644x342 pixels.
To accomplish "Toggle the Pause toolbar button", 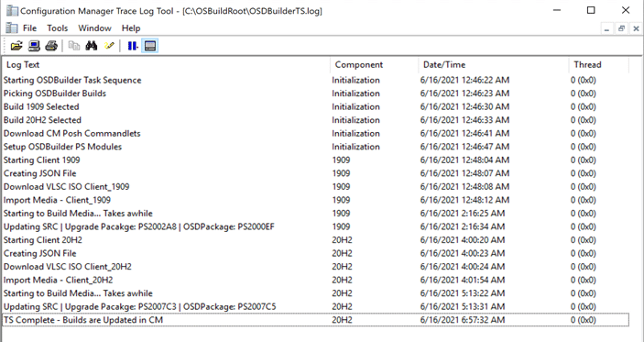I will coord(132,46).
